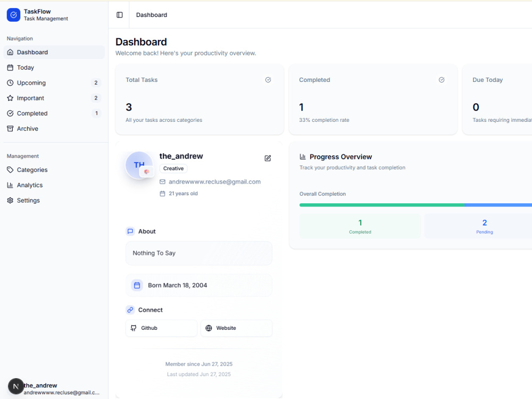Screen dimensions: 532x399
Task: Click the email andrewwww.recluse@gmail.com in profile
Action: [215, 182]
